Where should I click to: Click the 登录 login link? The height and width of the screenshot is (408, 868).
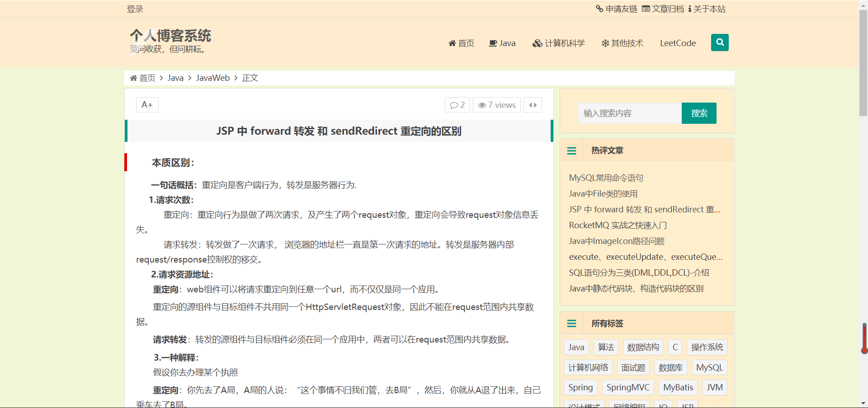[x=135, y=9]
